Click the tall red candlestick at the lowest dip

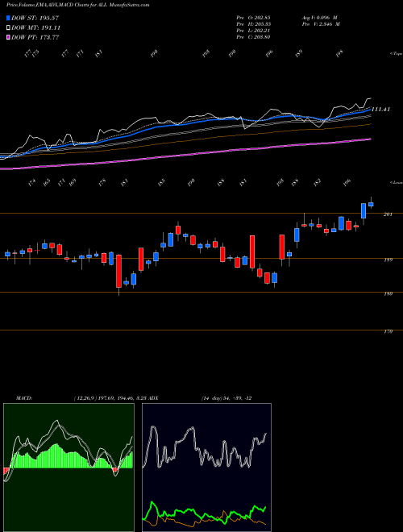click(x=118, y=271)
